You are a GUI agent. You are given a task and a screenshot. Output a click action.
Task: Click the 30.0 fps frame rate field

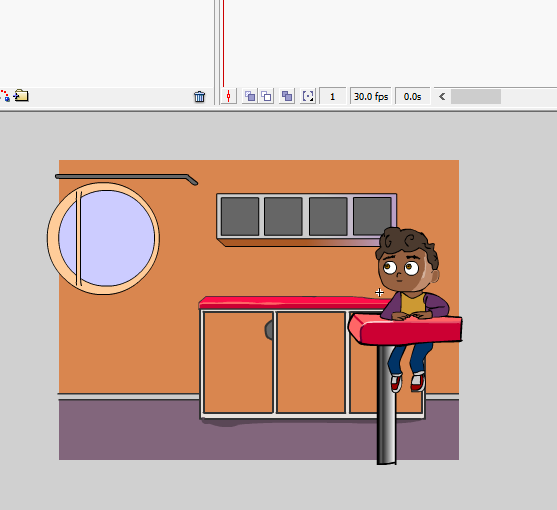[x=371, y=96]
